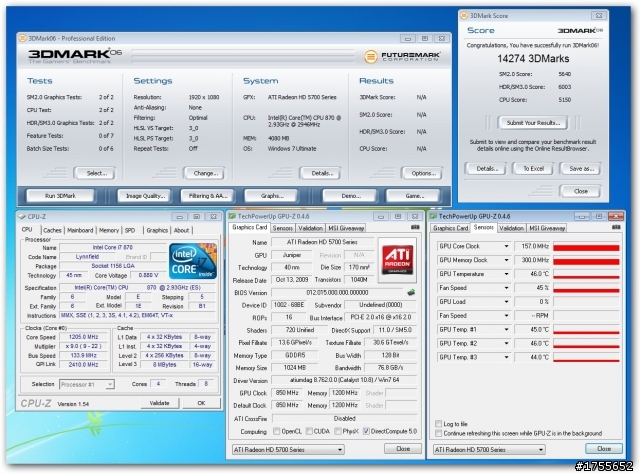Screen dimensions: 640x474
Task: Click Select button under Tests
Action: click(96, 173)
